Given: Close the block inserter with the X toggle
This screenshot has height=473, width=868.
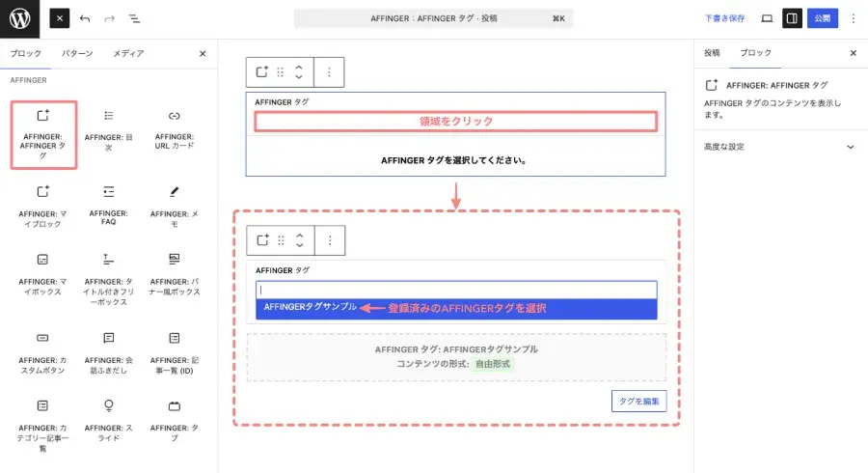Looking at the screenshot, I should coord(60,18).
